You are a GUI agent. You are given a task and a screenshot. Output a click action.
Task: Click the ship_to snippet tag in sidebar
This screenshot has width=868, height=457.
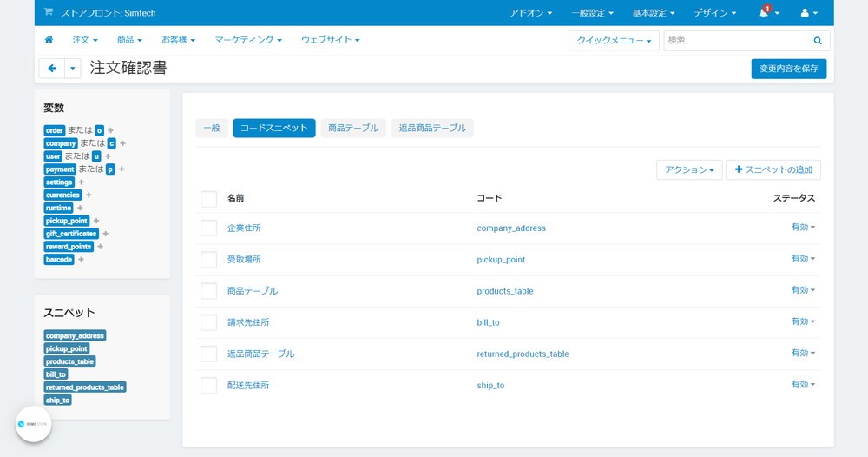click(57, 400)
